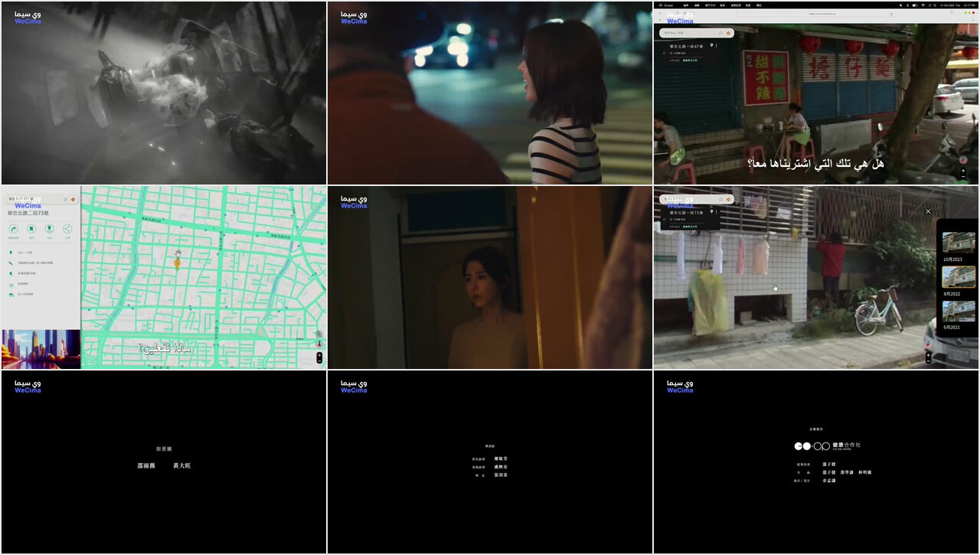
Task: Click the zoom control on the green map
Action: [319, 357]
